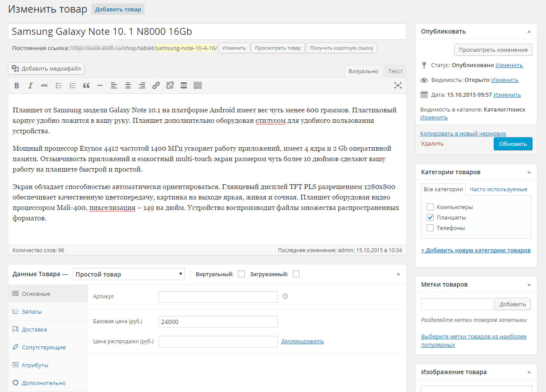The width and height of the screenshot is (546, 392).
Task: Insert a bulleted list
Action: [58, 85]
